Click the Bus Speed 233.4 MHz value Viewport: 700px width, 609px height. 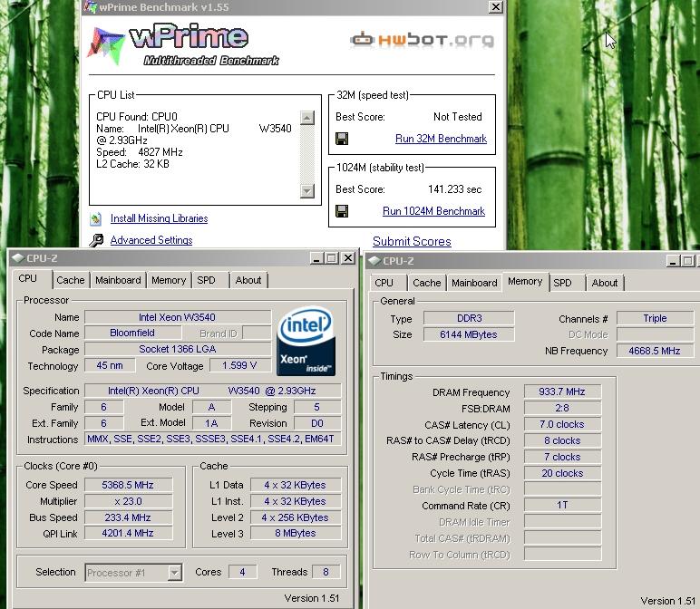tap(128, 517)
